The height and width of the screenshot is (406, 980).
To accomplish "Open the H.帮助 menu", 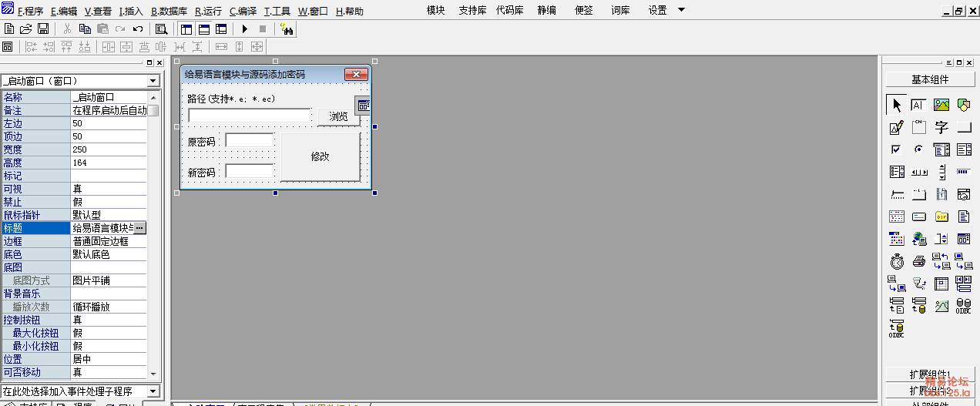I will pos(350,11).
